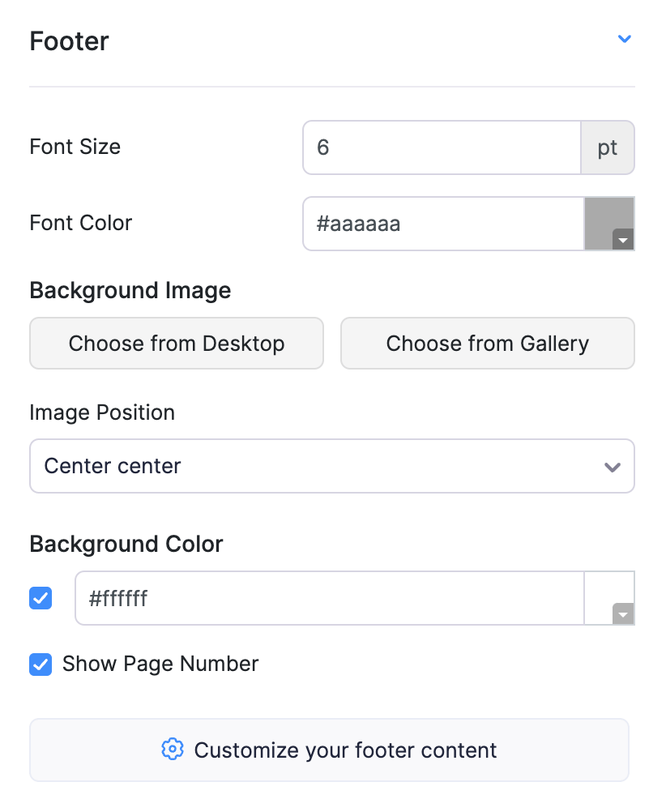The image size is (666, 812).
Task: Uncheck the Show Page Number checkbox
Action: (41, 665)
